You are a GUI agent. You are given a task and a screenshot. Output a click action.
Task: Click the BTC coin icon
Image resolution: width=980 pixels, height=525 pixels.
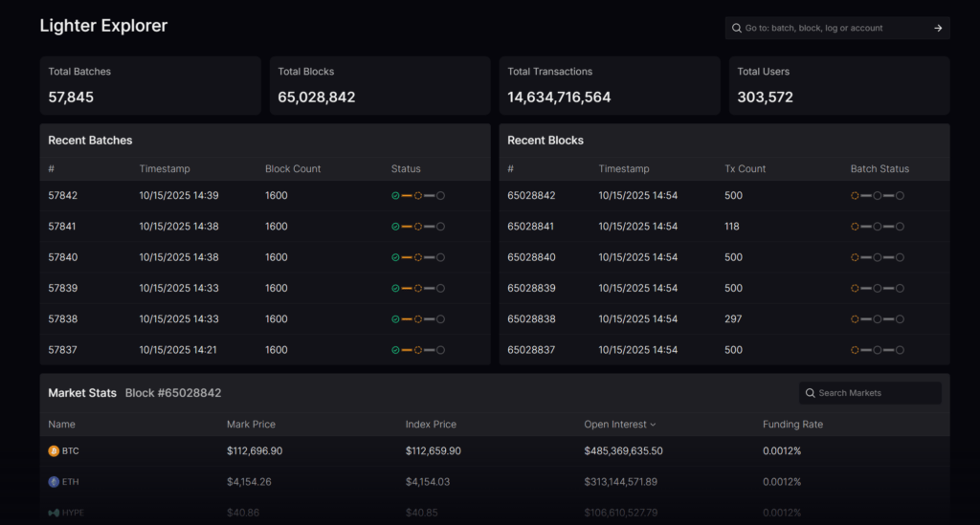pos(54,450)
